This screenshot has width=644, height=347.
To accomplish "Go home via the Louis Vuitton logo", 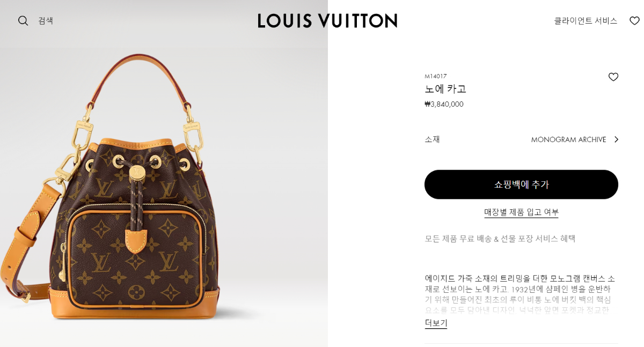I will coord(327,21).
